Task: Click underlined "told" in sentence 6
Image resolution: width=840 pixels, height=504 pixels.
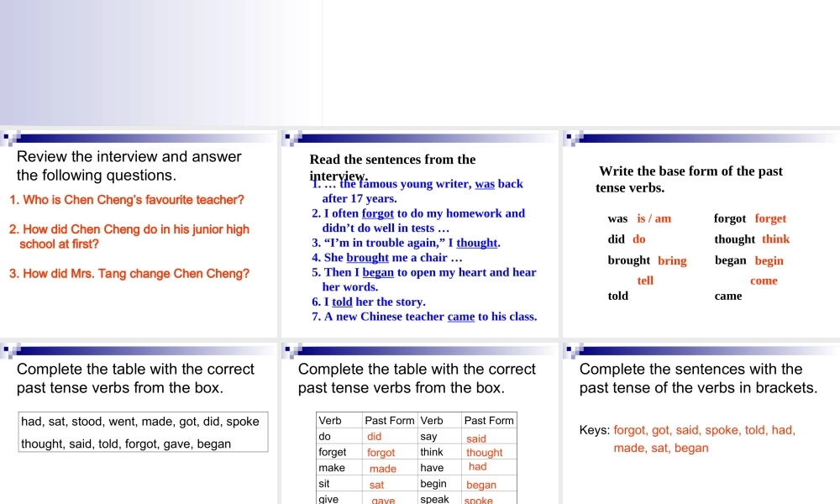Action: (342, 302)
